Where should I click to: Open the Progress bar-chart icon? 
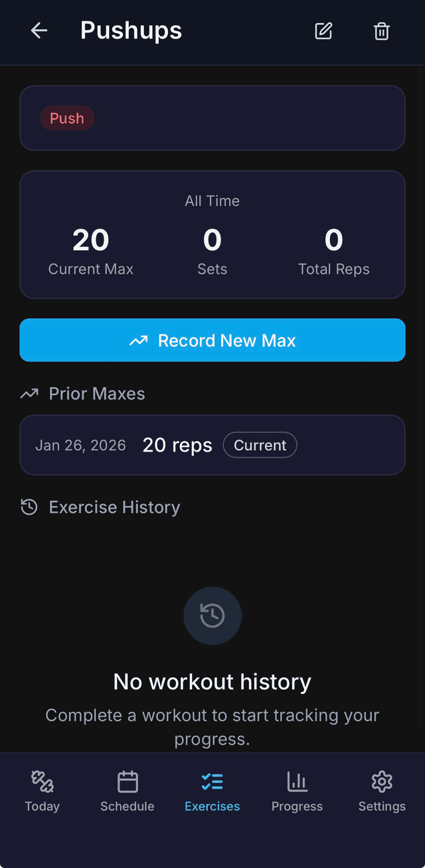(x=297, y=781)
